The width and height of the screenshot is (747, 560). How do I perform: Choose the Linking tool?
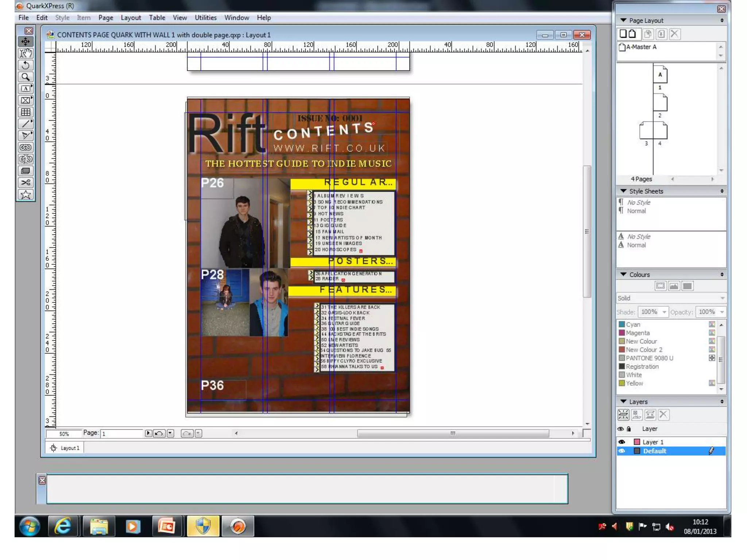26,147
